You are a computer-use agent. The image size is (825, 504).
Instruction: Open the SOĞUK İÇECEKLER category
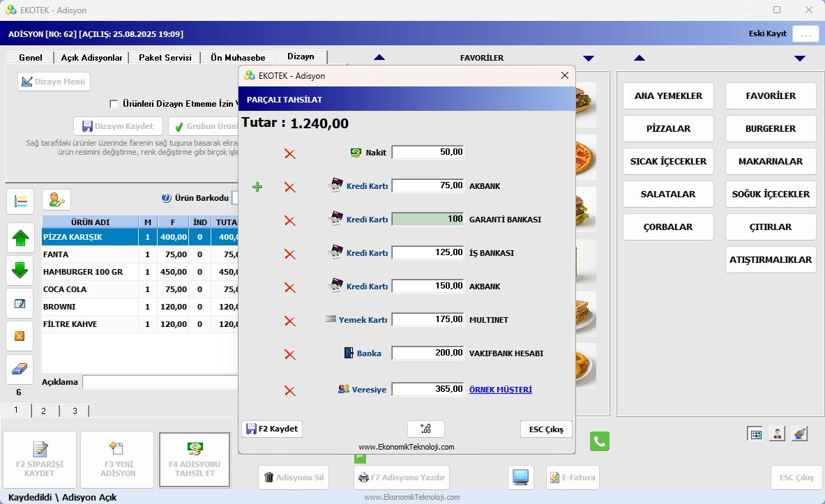(771, 194)
